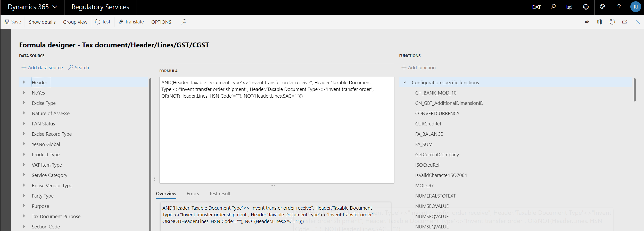Open the help question mark
Image resolution: width=644 pixels, height=231 pixels.
[619, 7]
